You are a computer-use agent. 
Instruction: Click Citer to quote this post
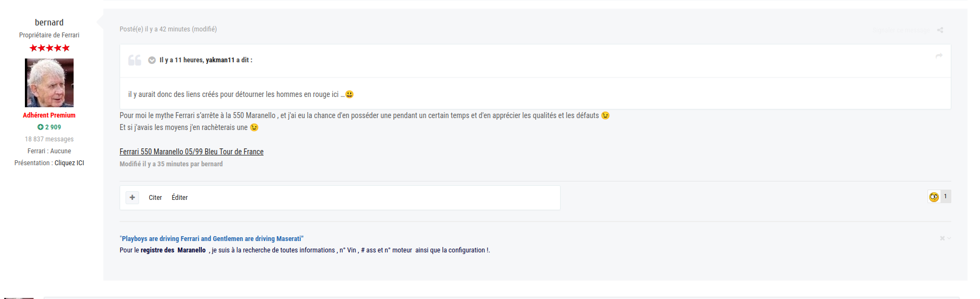(x=155, y=198)
